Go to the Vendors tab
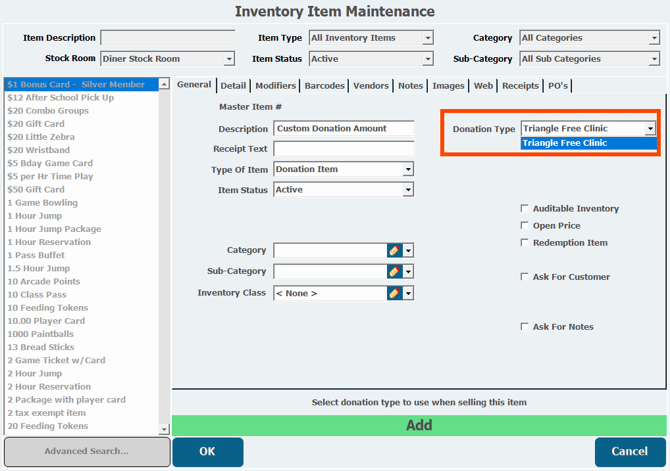The height and width of the screenshot is (471, 670). click(372, 86)
